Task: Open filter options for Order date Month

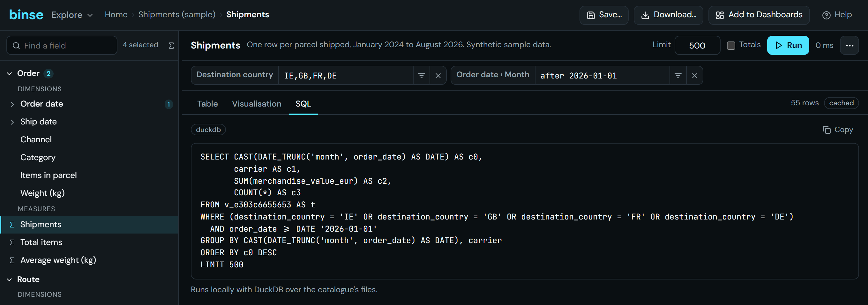Action: click(x=678, y=76)
